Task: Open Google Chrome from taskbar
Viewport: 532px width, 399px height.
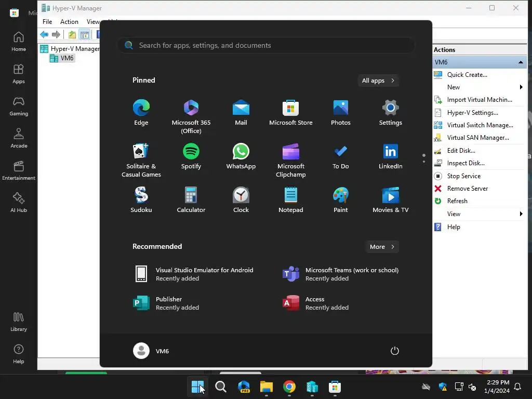Action: pos(289,387)
